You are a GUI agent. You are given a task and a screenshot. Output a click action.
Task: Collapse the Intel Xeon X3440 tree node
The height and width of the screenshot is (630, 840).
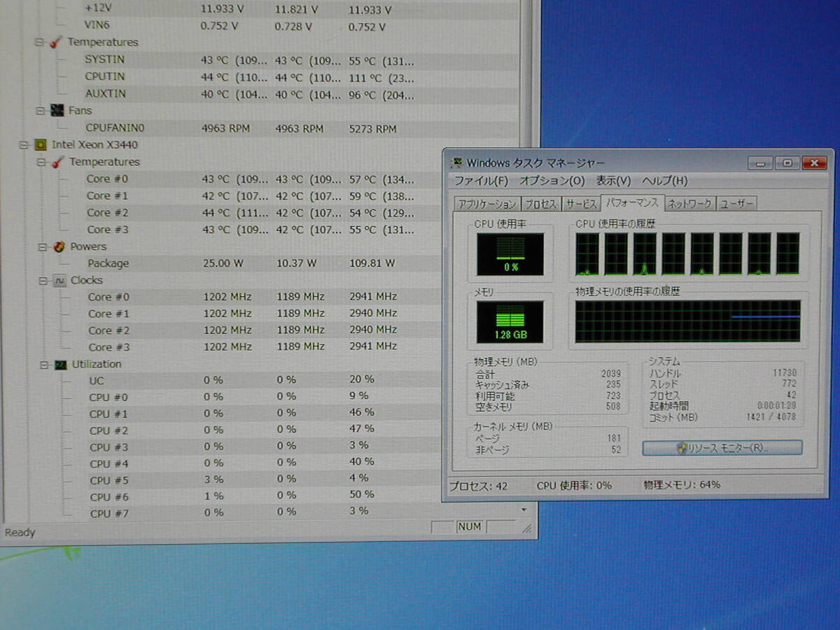23,145
